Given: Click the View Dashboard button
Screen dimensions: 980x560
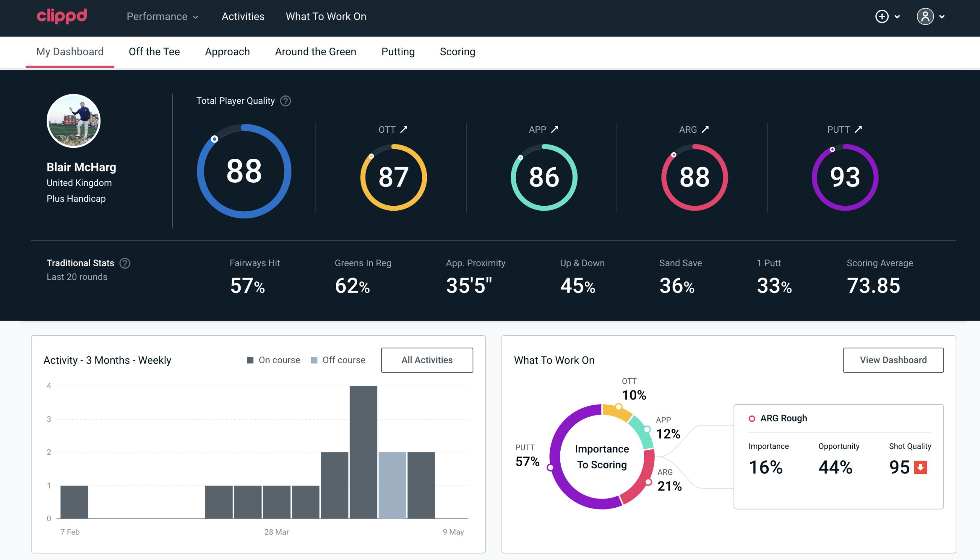Looking at the screenshot, I should point(893,360).
